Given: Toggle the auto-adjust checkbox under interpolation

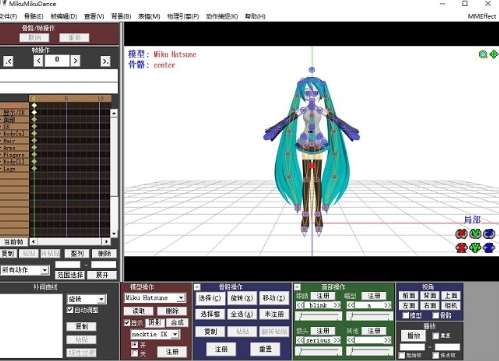Looking at the screenshot, I should [x=70, y=310].
